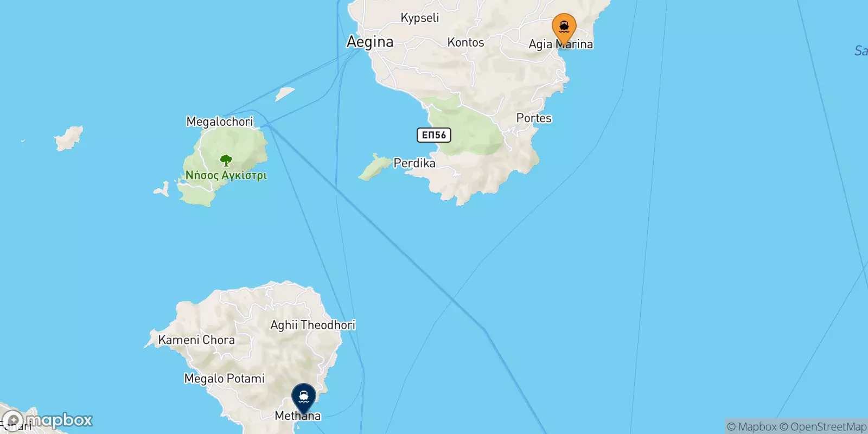Click the Megalochori label
Image resolution: width=868 pixels, height=434 pixels.
tap(220, 122)
